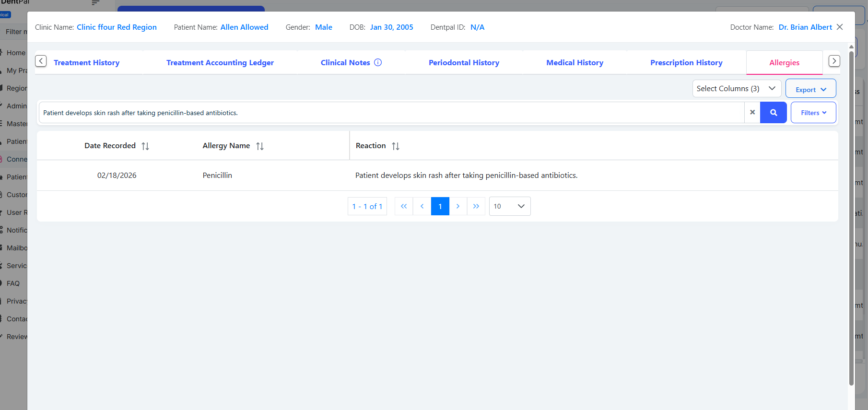Switch to the Treatment History tab
868x410 pixels.
coord(87,63)
